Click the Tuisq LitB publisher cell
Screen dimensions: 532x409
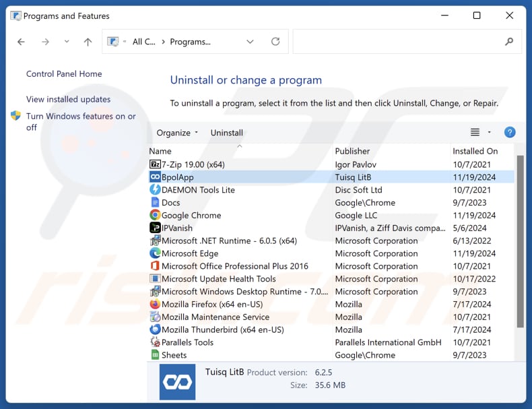[x=353, y=177]
